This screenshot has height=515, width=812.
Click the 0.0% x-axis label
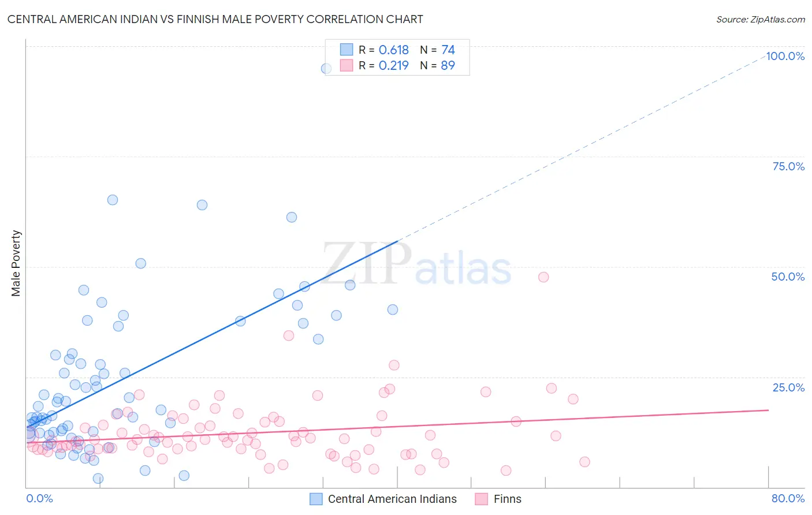point(39,498)
